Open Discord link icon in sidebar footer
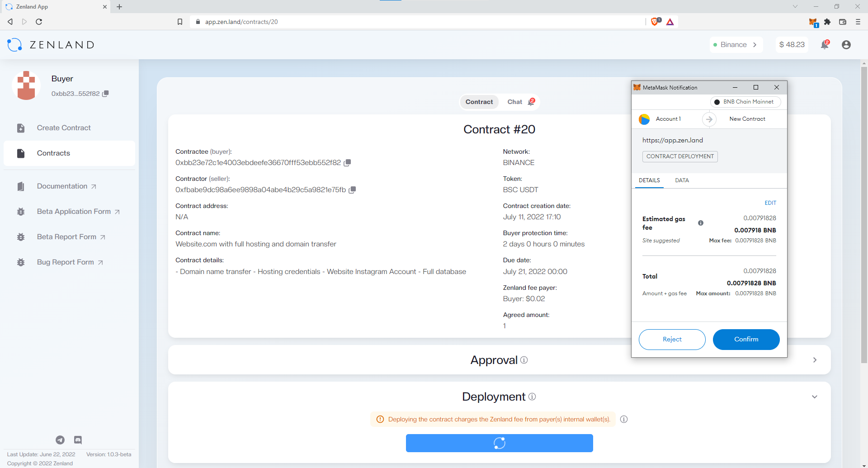 pos(78,440)
